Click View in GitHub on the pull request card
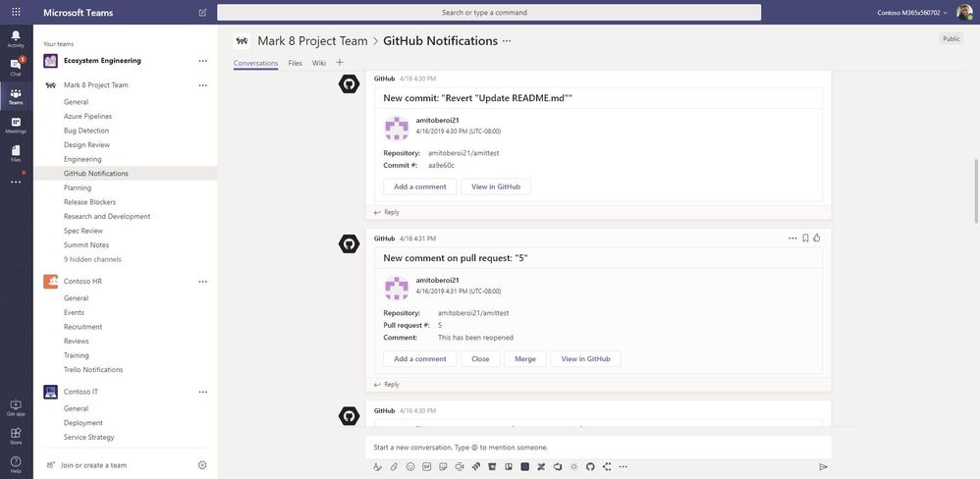The image size is (980, 479). 585,358
